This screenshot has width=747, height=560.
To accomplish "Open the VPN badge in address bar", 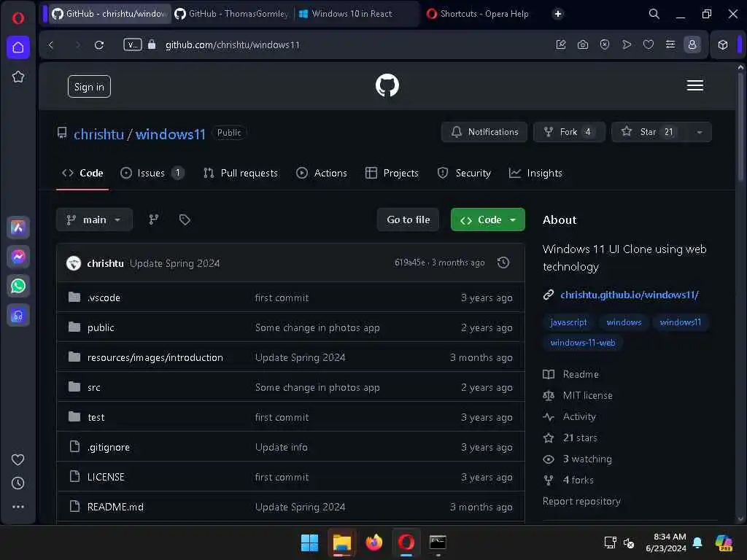I will [133, 44].
